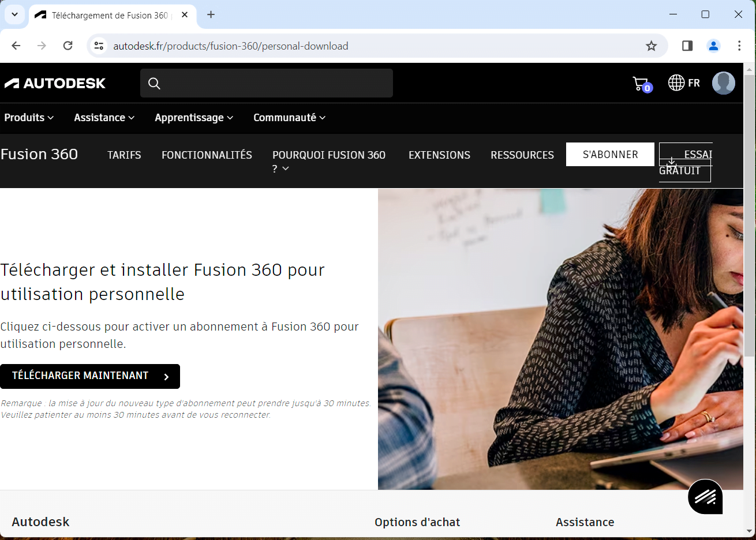The image size is (756, 540).
Task: Open the browser side panel
Action: click(687, 46)
